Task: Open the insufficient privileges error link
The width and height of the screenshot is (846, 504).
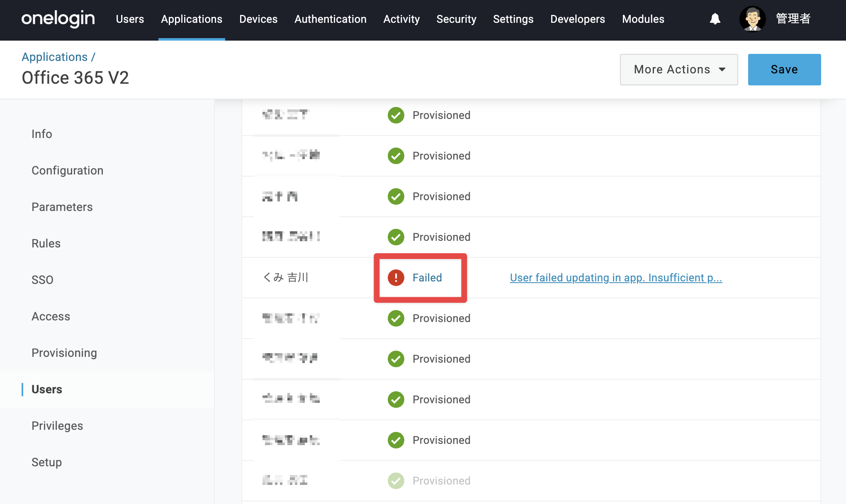Action: point(616,278)
